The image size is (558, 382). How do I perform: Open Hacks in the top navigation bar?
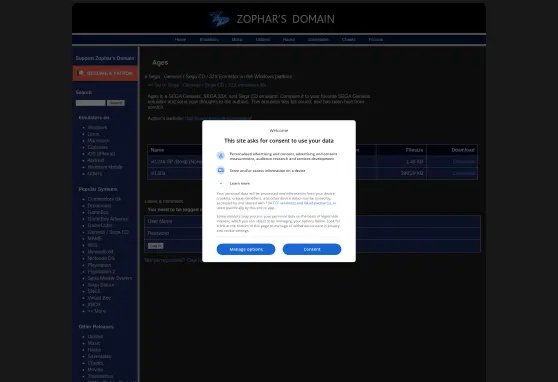pyautogui.click(x=289, y=40)
